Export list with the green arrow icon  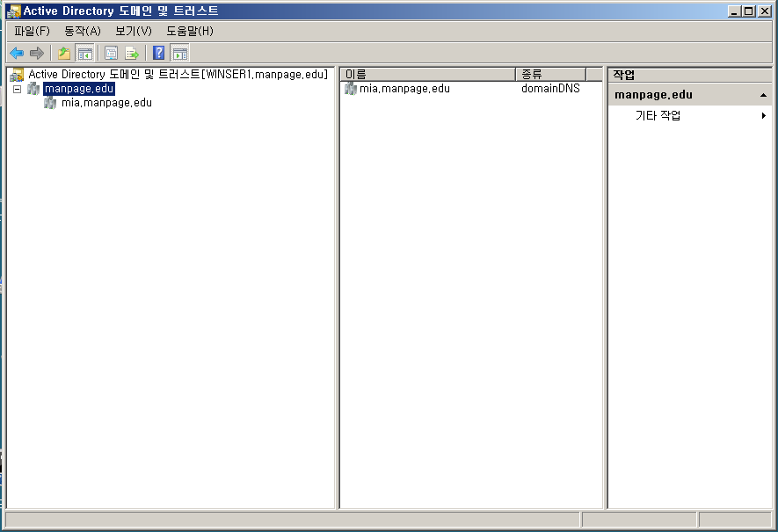[x=132, y=53]
